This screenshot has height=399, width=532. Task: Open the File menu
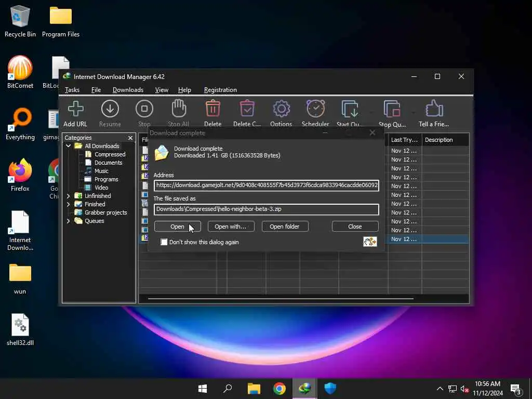coord(96,90)
